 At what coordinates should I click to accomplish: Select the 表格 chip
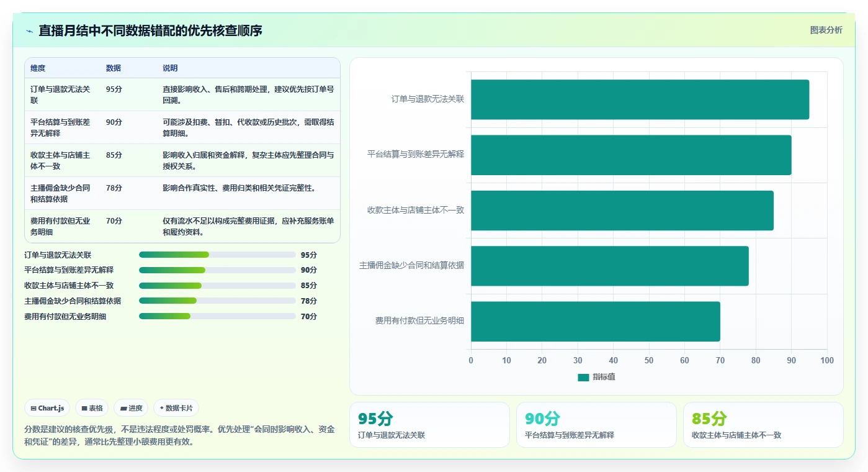[92, 408]
